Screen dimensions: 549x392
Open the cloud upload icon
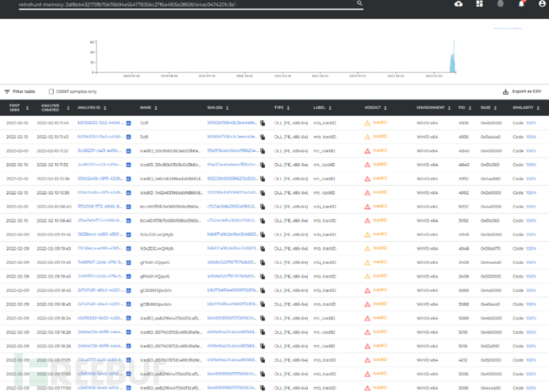[x=458, y=4]
